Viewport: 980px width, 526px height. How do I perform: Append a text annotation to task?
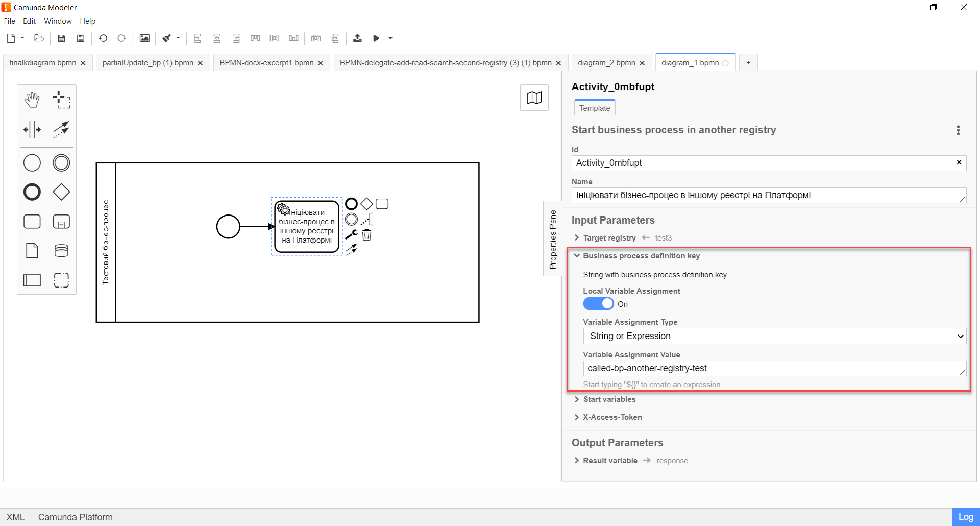click(366, 220)
